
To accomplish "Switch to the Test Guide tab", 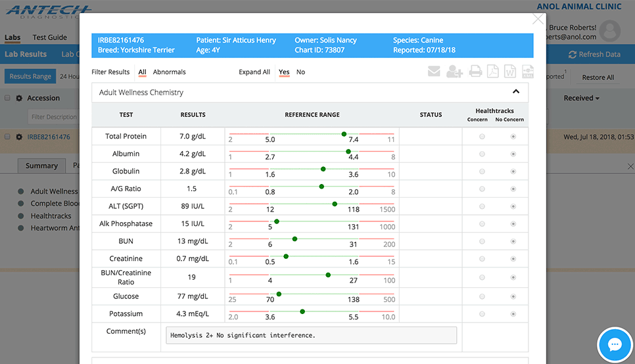I will (x=50, y=37).
